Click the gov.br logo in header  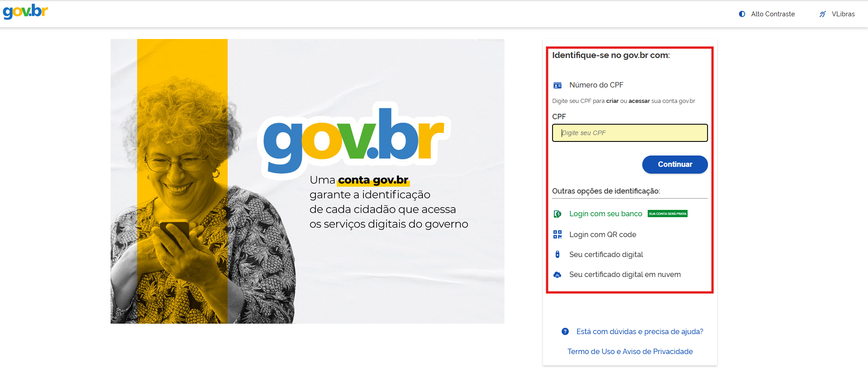[25, 12]
